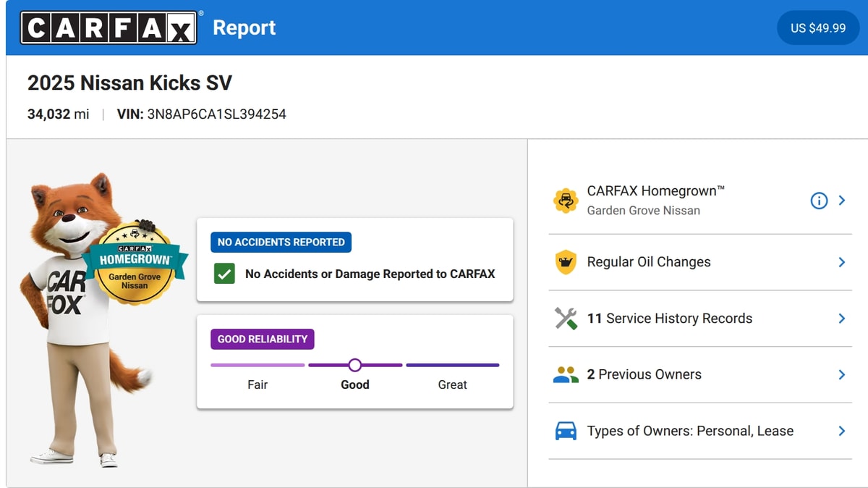Click the 34,032 mi mileage text

[x=59, y=114]
